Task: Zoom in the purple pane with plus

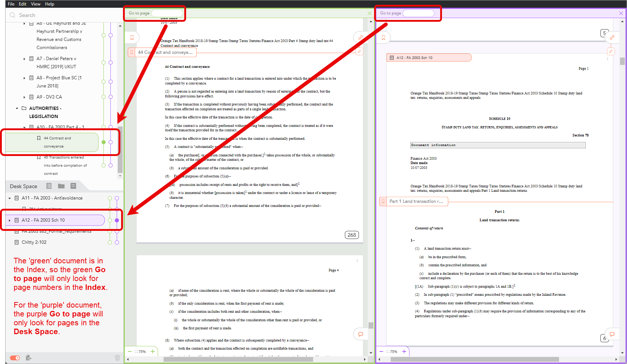Action: click(x=404, y=351)
